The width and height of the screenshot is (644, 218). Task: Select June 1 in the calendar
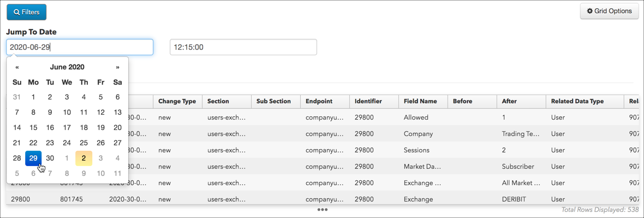(33, 97)
